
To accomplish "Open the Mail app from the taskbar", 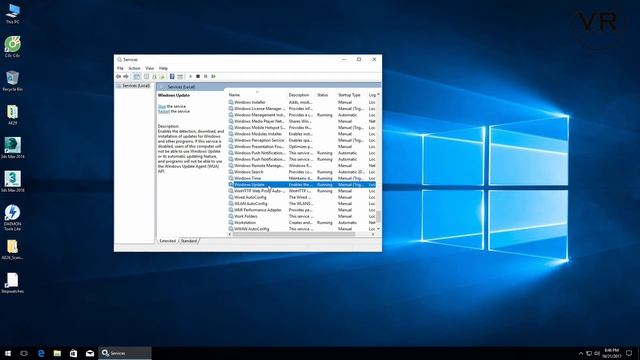I will pyautogui.click(x=90, y=353).
